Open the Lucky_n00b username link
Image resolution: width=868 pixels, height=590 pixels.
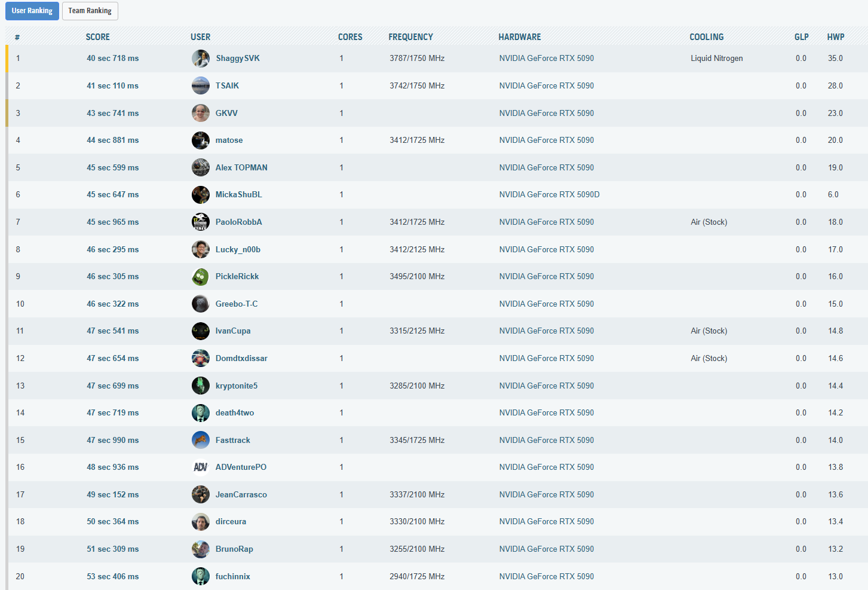coord(238,250)
